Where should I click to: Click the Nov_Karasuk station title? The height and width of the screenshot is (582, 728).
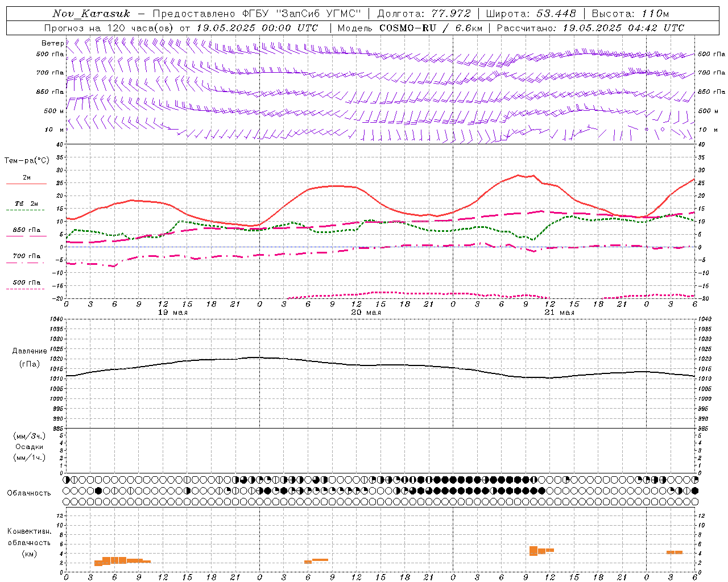click(91, 14)
